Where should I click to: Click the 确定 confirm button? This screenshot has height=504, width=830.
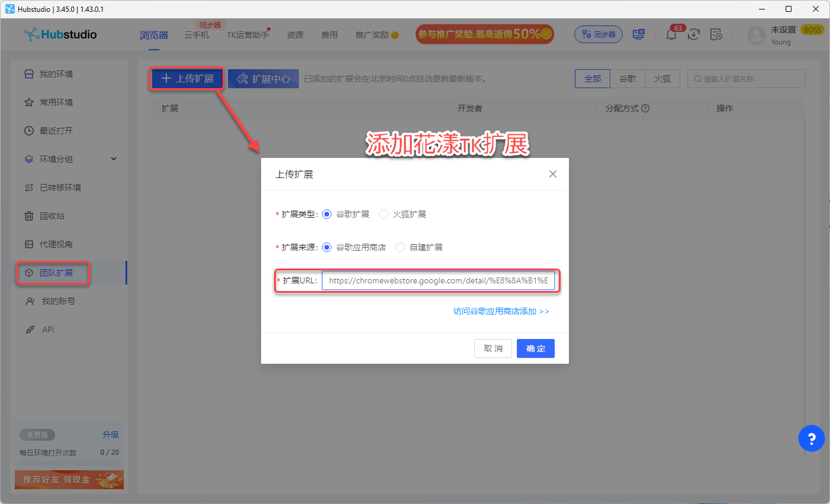click(535, 348)
